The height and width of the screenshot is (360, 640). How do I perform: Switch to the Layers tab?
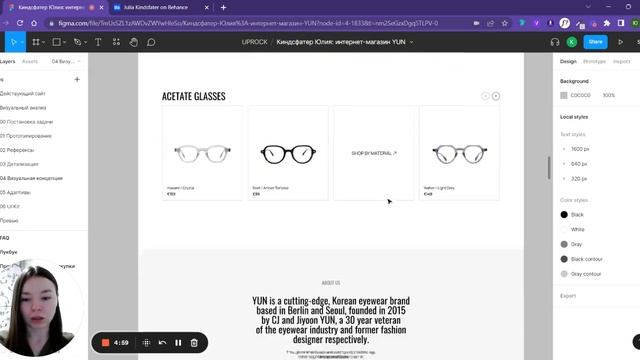[x=7, y=61]
